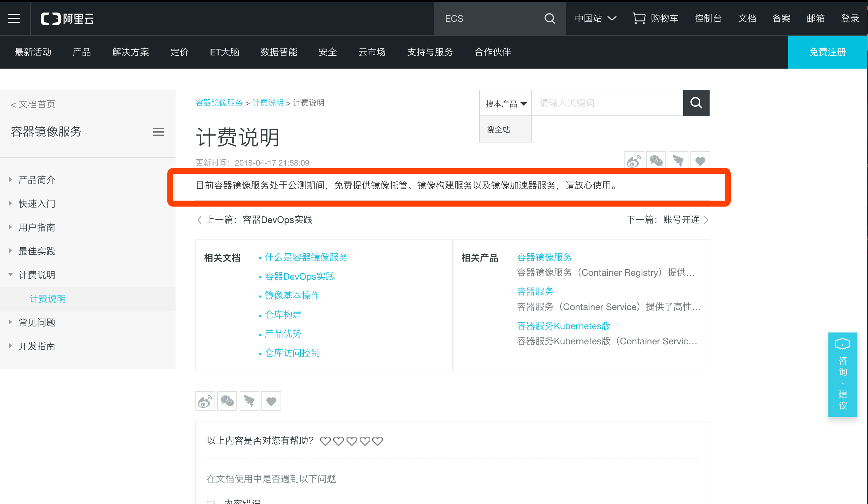Screen dimensions: 868x504
Task: Toggle sidebar list icon beside 容器镜像服务
Action: coord(158,132)
